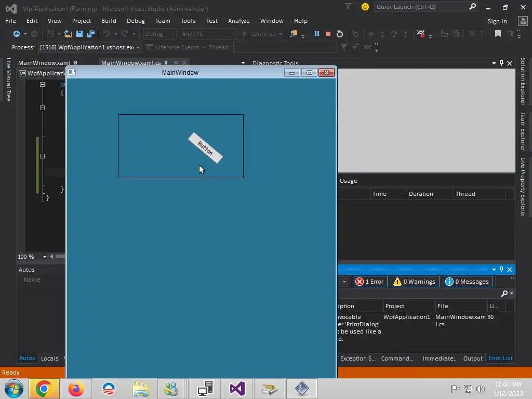Click the account profile picture icon

pyautogui.click(x=523, y=21)
